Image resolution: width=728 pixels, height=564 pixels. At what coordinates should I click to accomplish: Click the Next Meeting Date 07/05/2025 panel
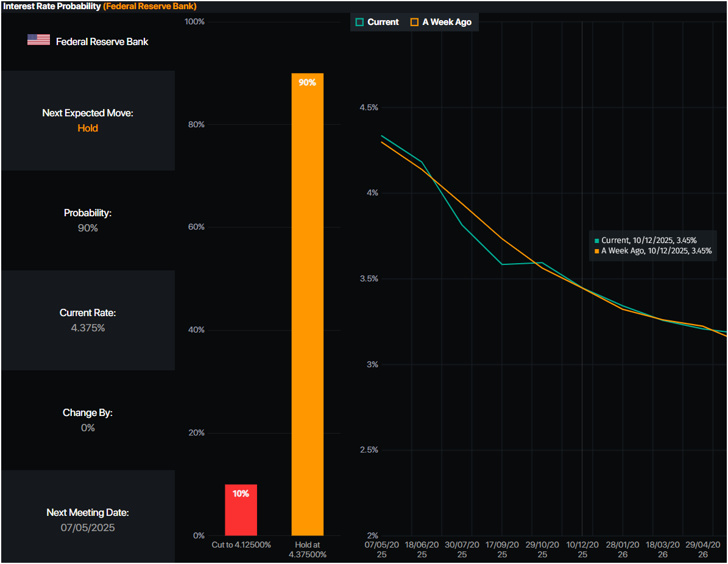click(x=88, y=520)
